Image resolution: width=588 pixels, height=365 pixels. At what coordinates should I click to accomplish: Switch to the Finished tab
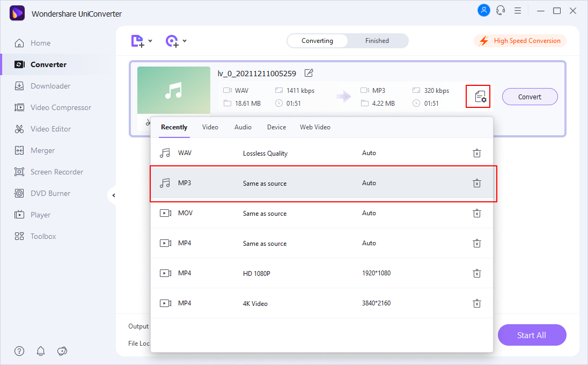(x=377, y=41)
